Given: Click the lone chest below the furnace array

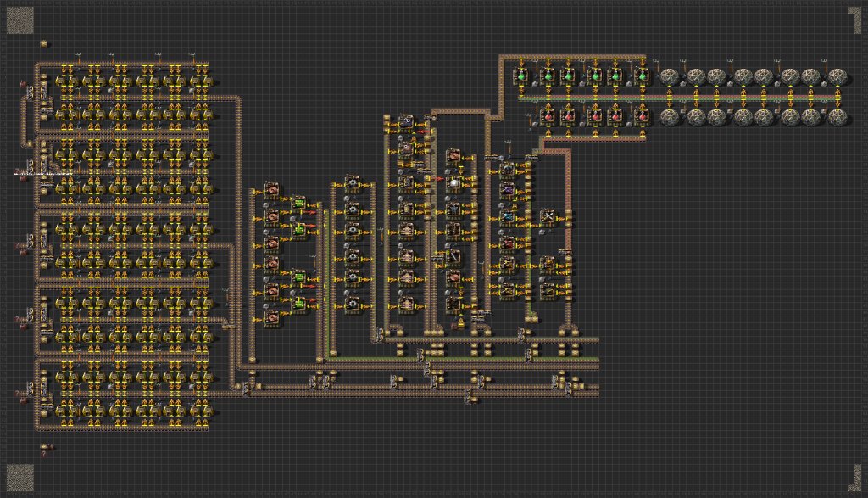Looking at the screenshot, I should (44, 446).
